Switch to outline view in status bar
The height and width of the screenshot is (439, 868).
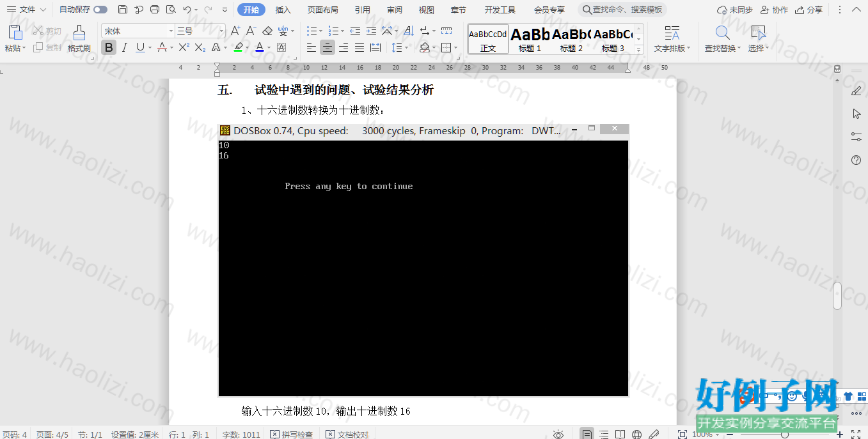[x=604, y=435]
